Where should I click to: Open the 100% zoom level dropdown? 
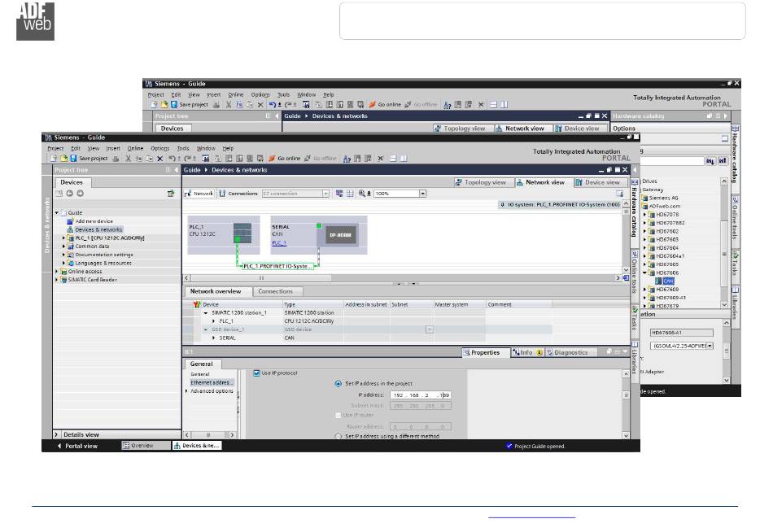point(422,194)
